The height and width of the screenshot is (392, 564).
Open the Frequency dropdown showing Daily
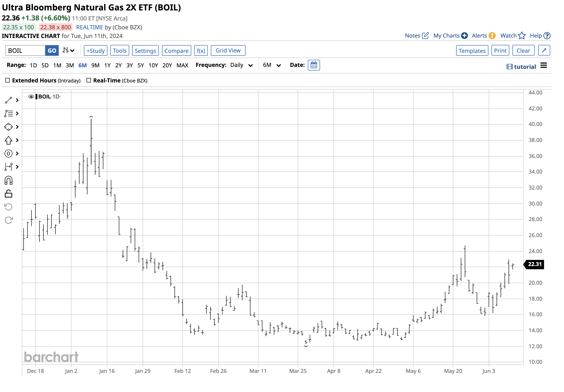point(241,65)
